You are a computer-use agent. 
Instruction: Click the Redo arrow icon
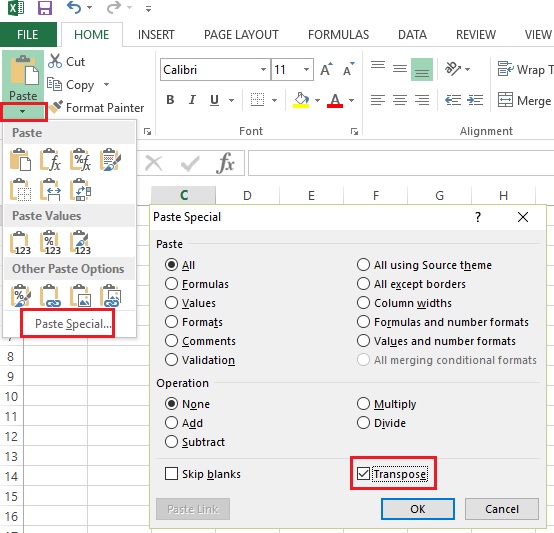[113, 7]
